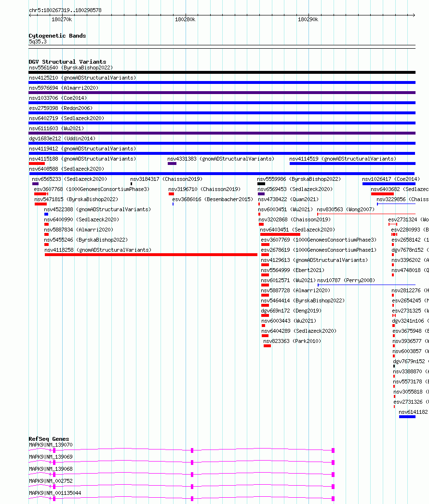
Task: Select the blue nsv4114519 variant bar
Action: coord(352,163)
